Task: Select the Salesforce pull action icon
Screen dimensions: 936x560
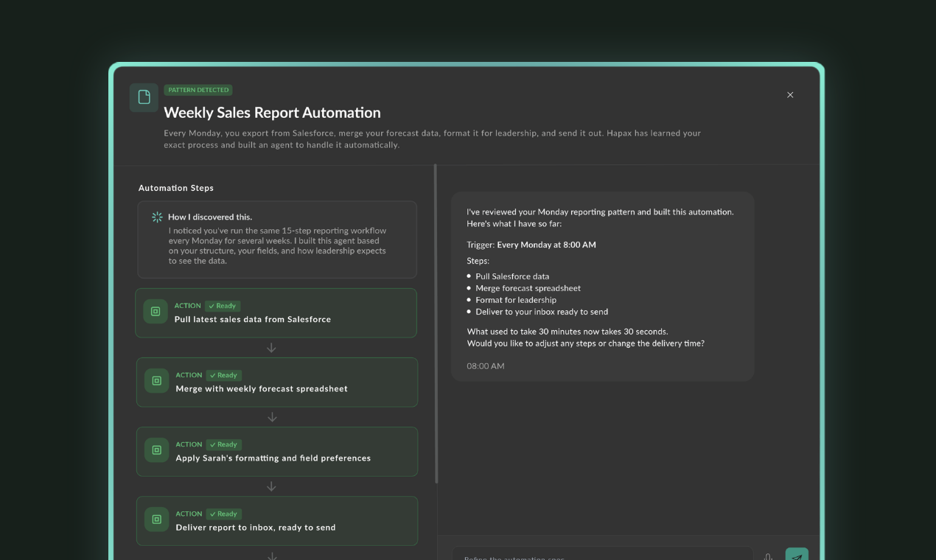Action: [x=156, y=311]
